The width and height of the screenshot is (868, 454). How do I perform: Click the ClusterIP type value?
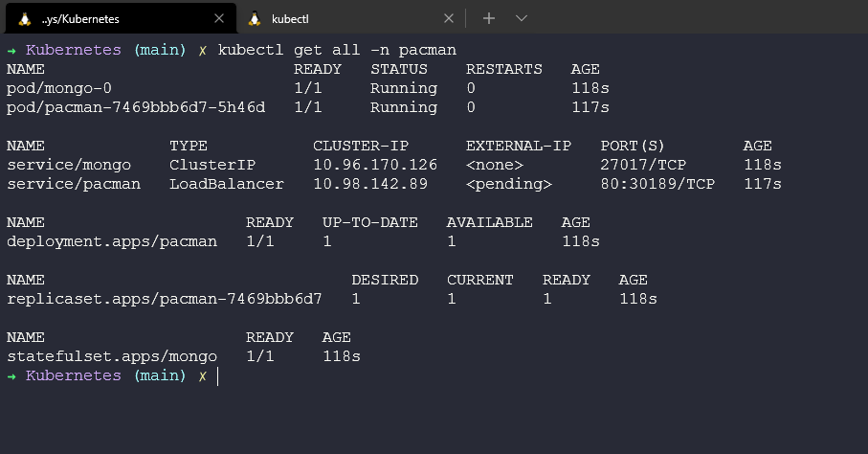212,165
